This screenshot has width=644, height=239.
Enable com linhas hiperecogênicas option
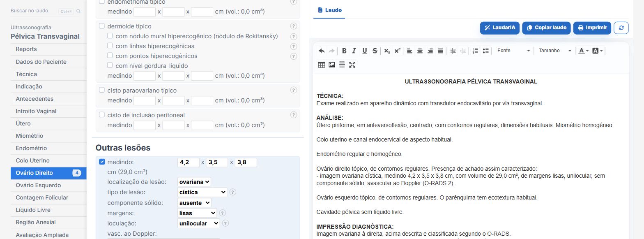110,46
